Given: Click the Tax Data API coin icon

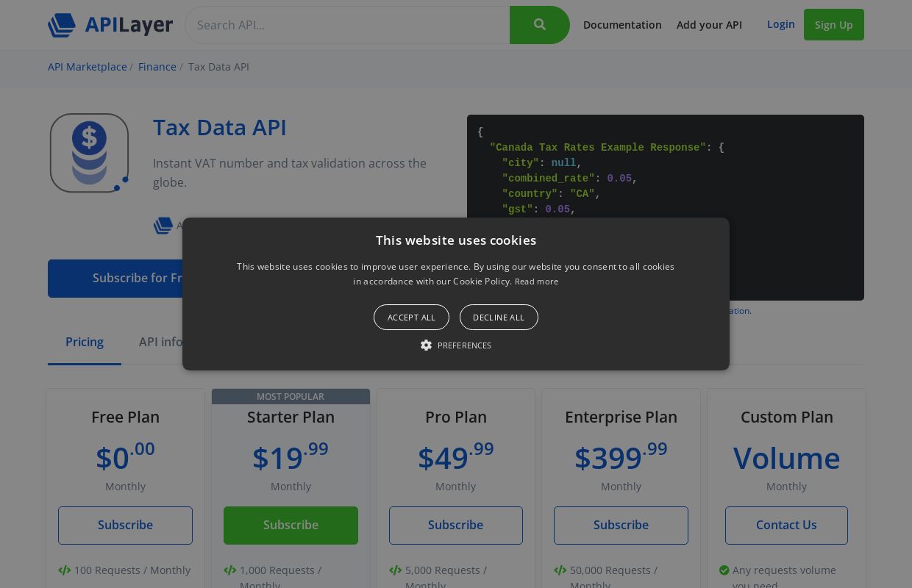Looking at the screenshot, I should tap(89, 153).
